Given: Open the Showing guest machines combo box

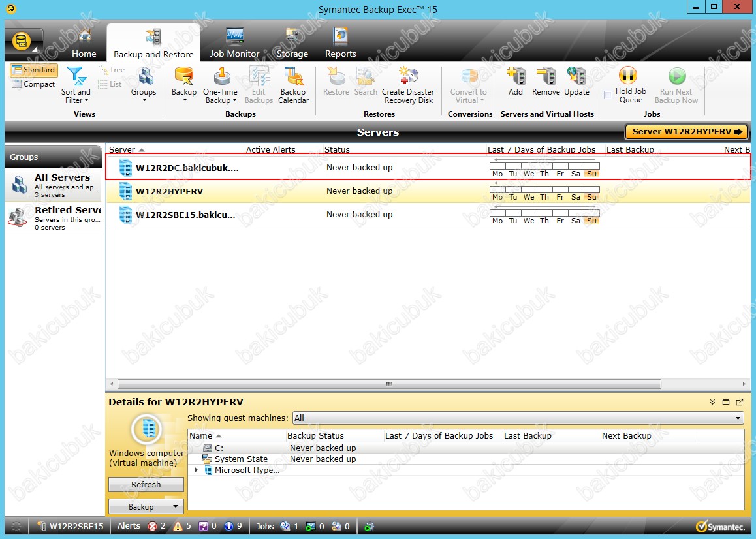Looking at the screenshot, I should 517,418.
